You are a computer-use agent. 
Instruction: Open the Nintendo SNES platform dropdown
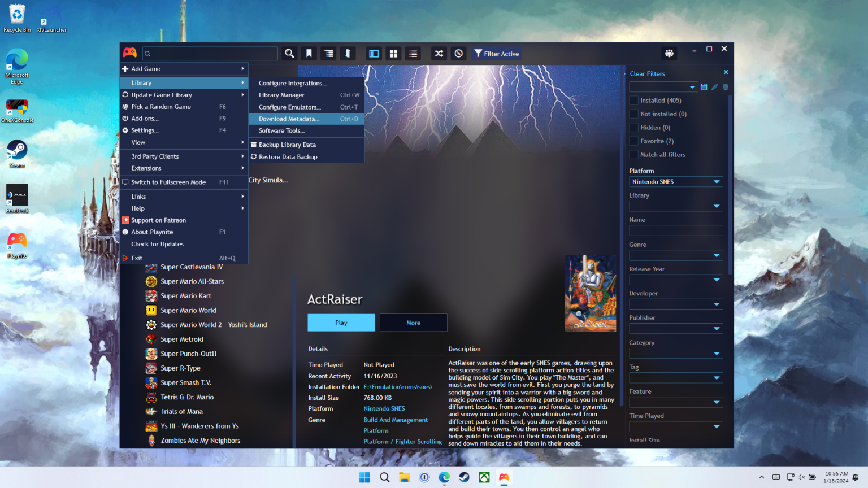[x=676, y=181]
